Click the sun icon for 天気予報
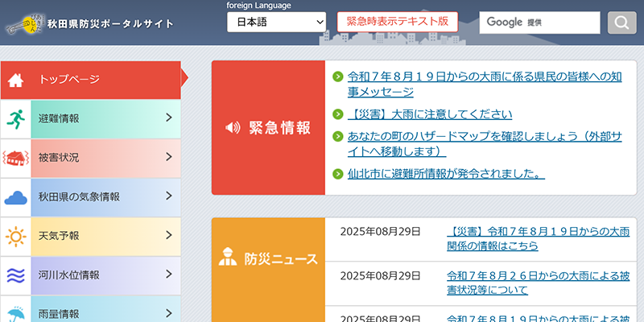This screenshot has width=644, height=322. (x=15, y=237)
